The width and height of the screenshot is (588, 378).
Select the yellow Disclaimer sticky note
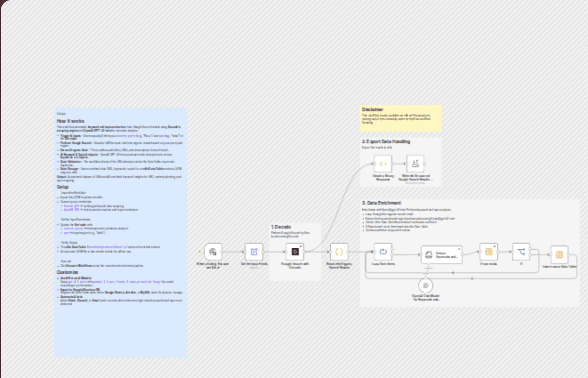(x=401, y=118)
